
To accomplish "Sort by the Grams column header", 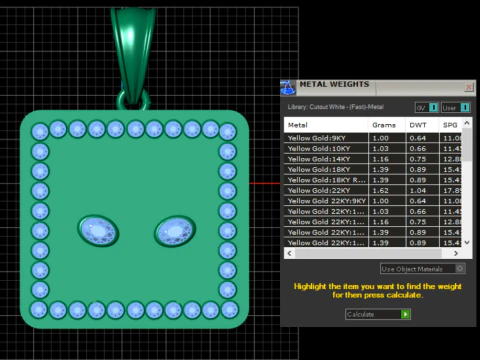I will click(387, 125).
